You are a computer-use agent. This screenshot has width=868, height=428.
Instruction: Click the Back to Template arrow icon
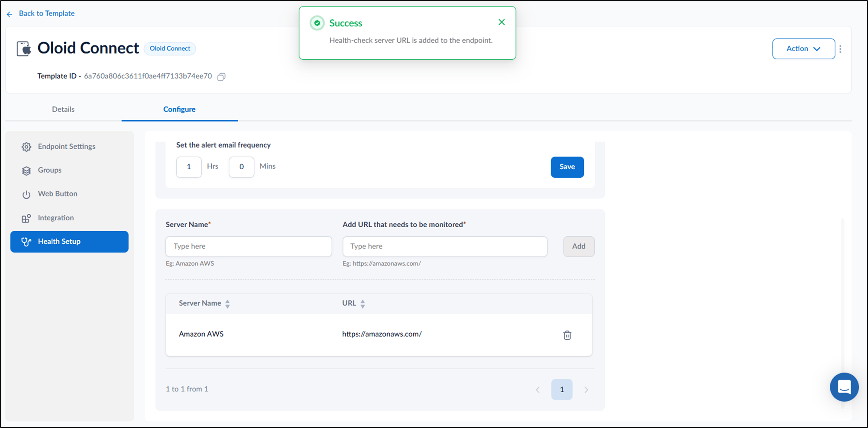click(10, 14)
